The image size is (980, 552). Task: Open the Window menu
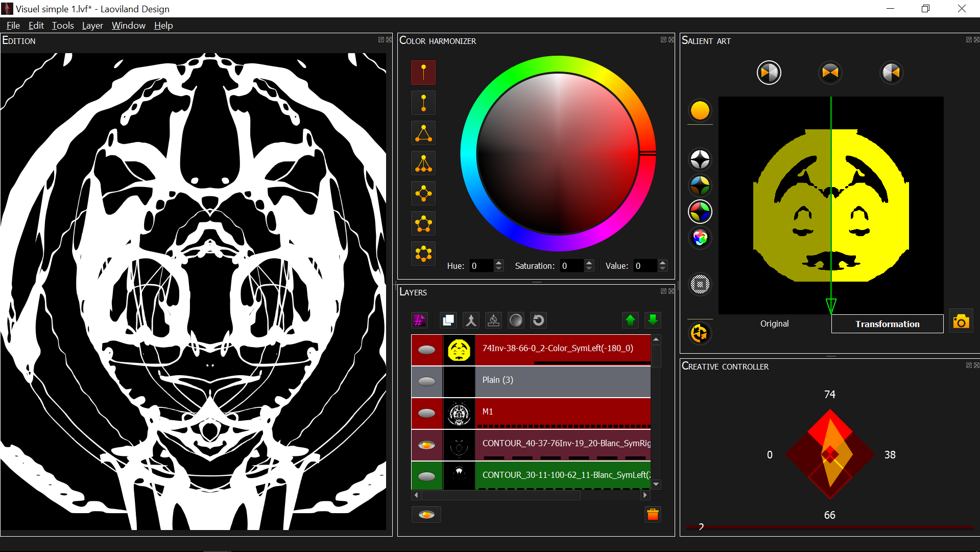click(128, 26)
